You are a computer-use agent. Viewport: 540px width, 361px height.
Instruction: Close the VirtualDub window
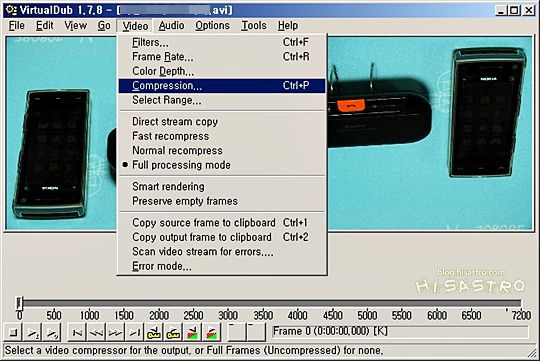point(528,10)
